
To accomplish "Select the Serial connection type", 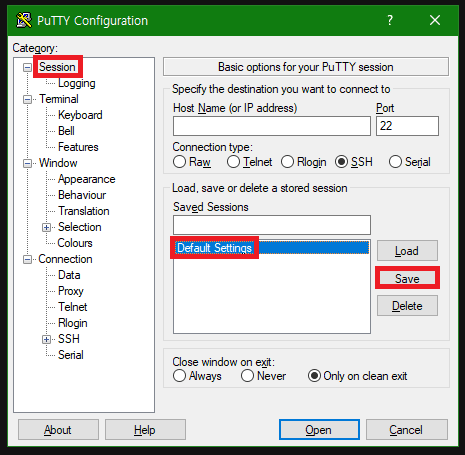I will click(x=410, y=162).
